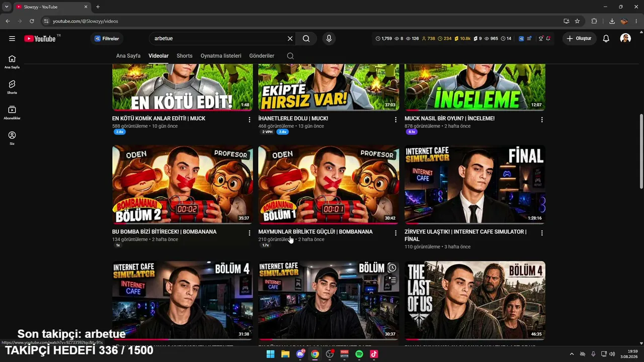This screenshot has width=644, height=362.
Task: Switch to the Ana Sayfa channel tab
Action: tap(128, 56)
